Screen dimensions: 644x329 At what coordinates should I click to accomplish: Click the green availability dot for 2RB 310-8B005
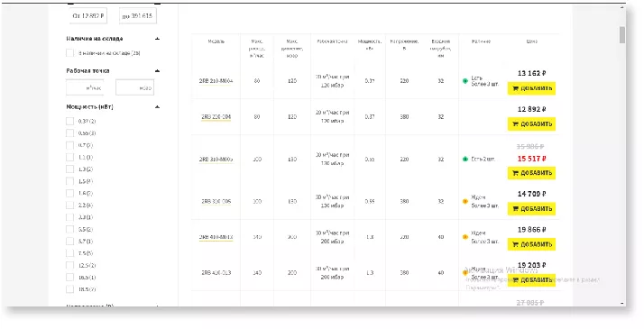coord(465,160)
